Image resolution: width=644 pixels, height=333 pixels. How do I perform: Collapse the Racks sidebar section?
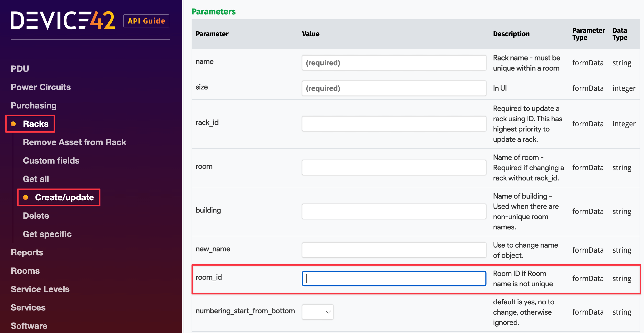click(x=35, y=124)
